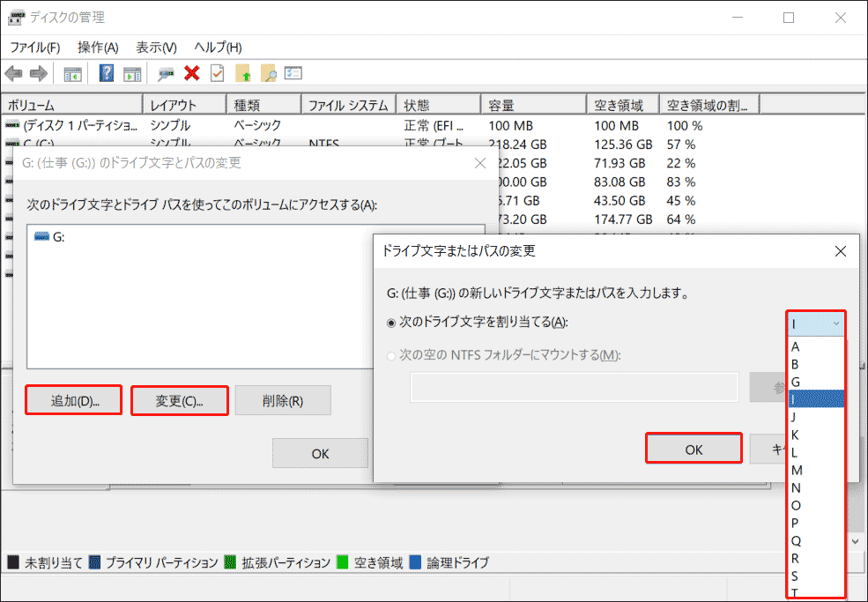Toggle the show/hide console tree icon
The width and height of the screenshot is (868, 602).
72,74
